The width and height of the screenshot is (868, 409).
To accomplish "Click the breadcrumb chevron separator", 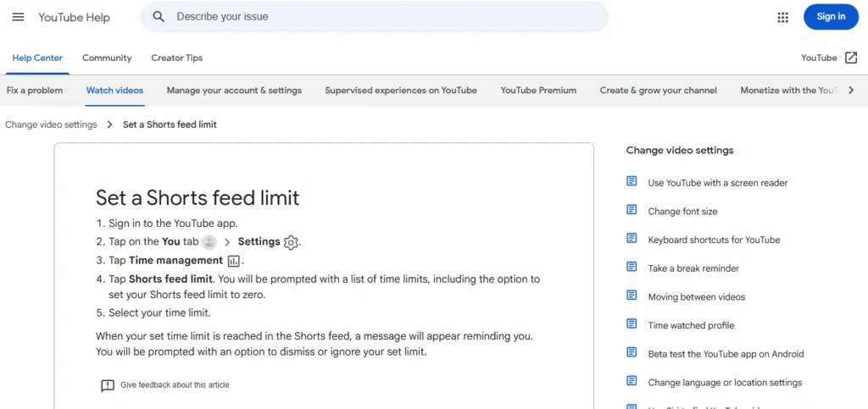I will click(109, 124).
